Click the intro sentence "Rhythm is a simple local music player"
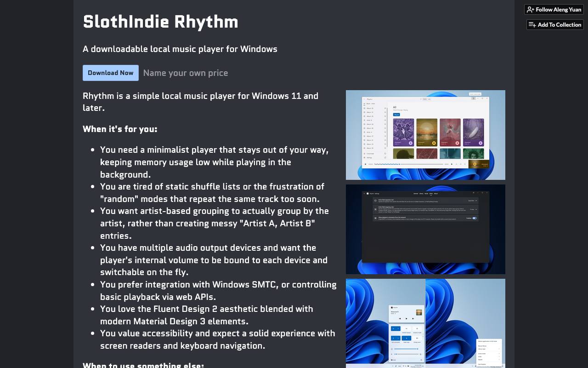 tap(200, 102)
